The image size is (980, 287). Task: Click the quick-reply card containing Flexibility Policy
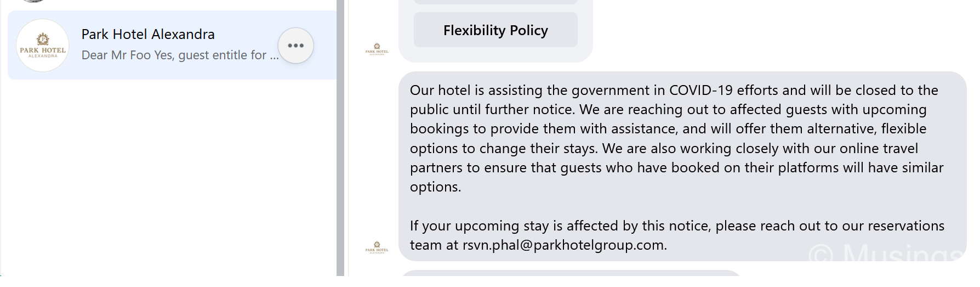[x=495, y=31]
